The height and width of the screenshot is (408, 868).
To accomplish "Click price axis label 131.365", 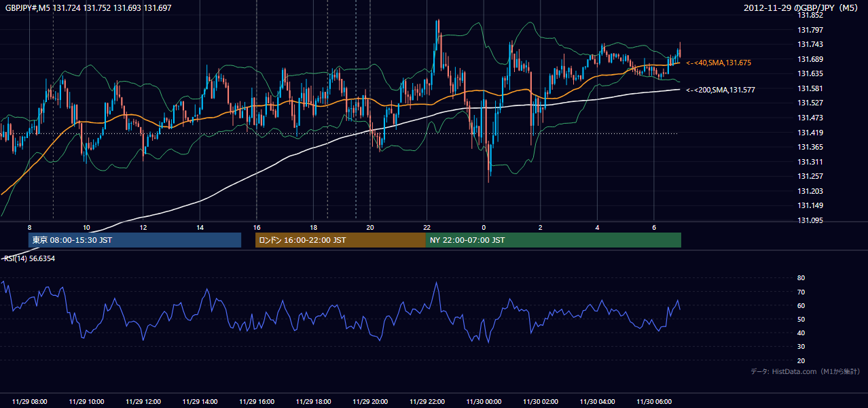I will (x=810, y=147).
